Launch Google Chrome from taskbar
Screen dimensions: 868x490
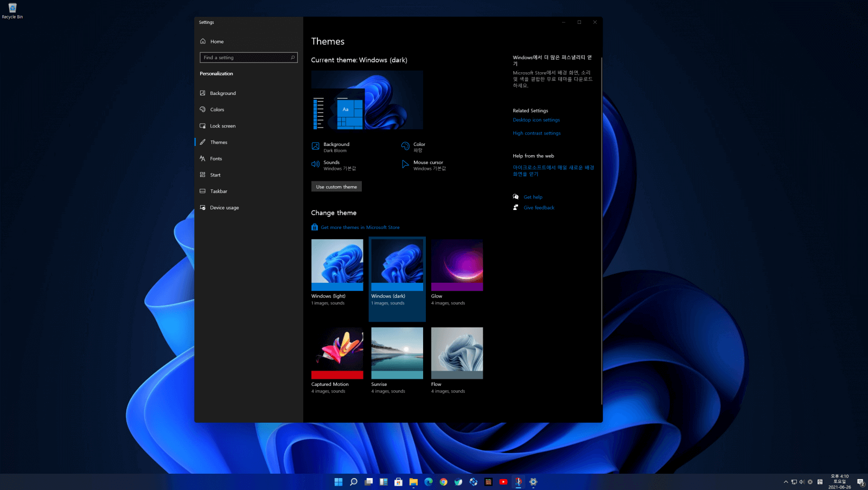click(x=444, y=482)
